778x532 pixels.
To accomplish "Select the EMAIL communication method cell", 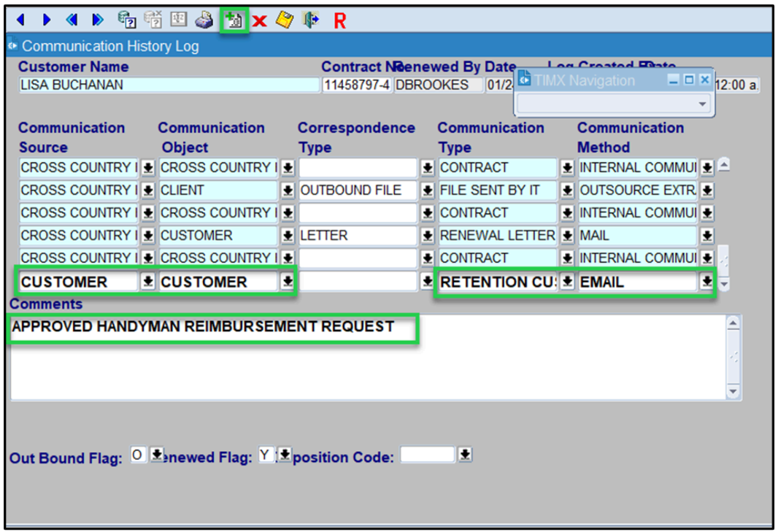I will (638, 282).
